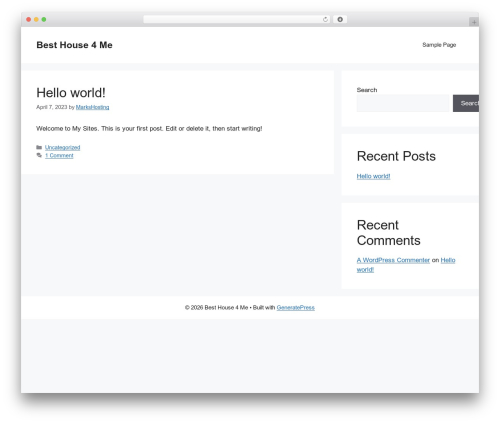
Task: Open Hello world! link in Recent Comments
Action: point(448,260)
